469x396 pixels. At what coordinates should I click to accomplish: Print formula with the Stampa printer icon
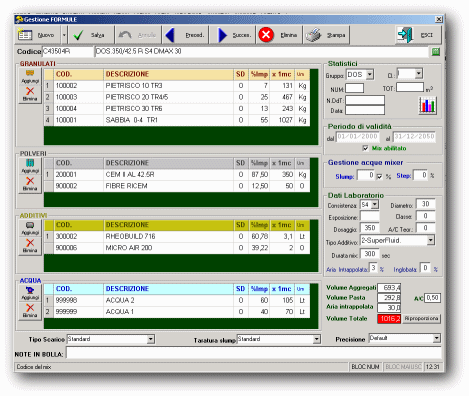tap(313, 35)
